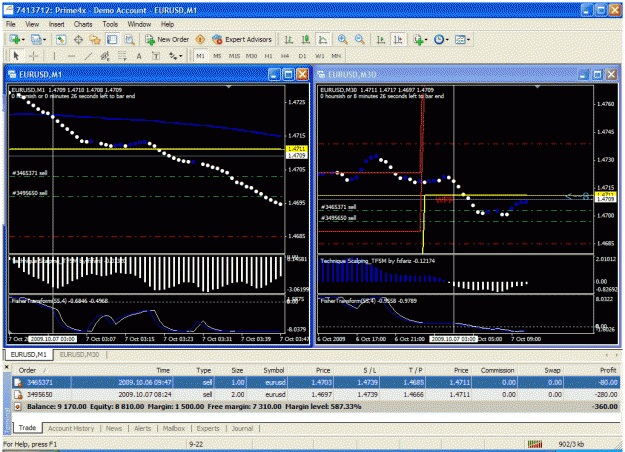Switch to the D1 timeframe
625x452 pixels.
(303, 56)
